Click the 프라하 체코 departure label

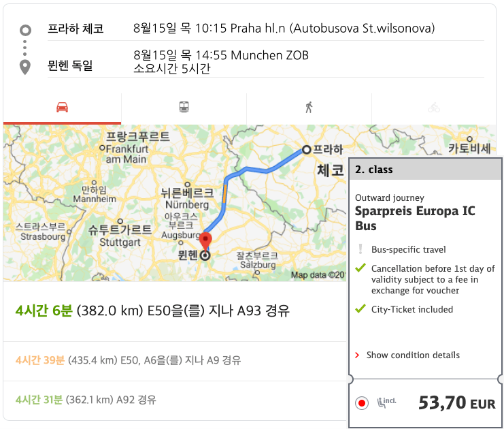(75, 29)
